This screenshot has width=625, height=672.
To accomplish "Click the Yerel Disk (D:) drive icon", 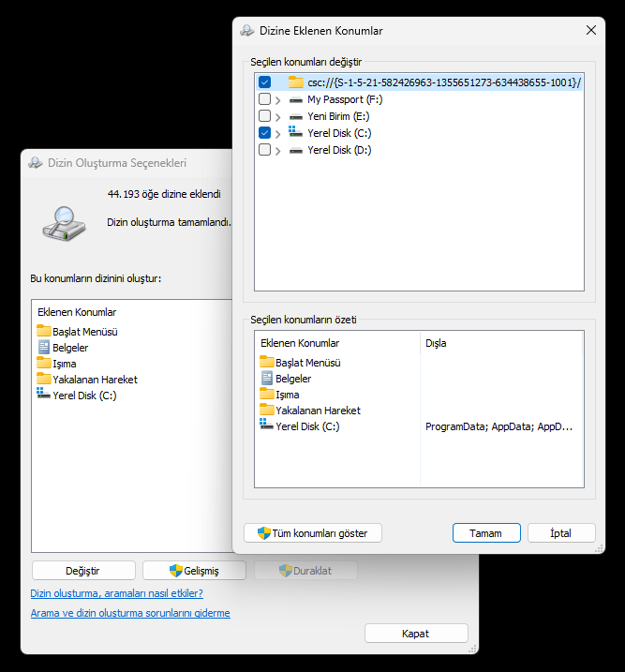I will pos(295,151).
